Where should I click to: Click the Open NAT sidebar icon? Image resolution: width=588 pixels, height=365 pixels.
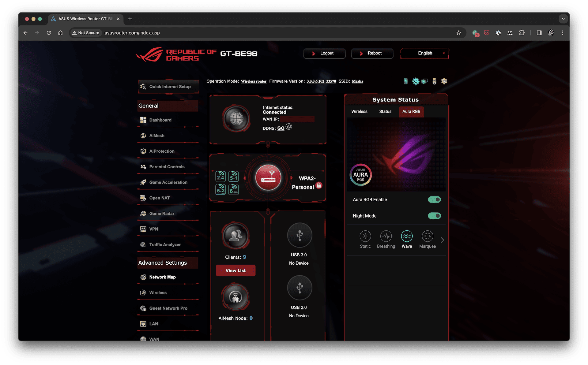coord(143,198)
